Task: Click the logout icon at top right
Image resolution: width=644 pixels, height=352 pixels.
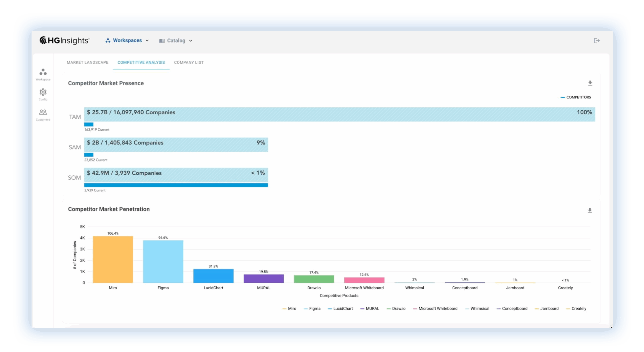Action: (x=597, y=41)
